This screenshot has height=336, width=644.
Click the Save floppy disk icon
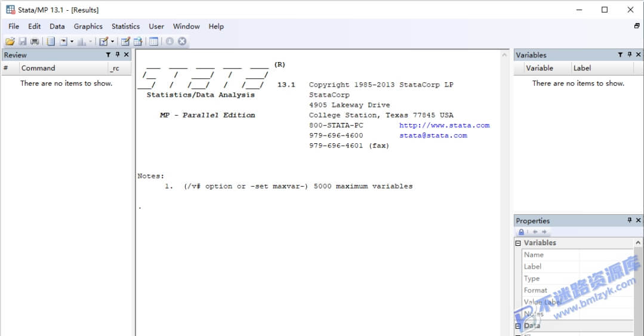coord(23,42)
